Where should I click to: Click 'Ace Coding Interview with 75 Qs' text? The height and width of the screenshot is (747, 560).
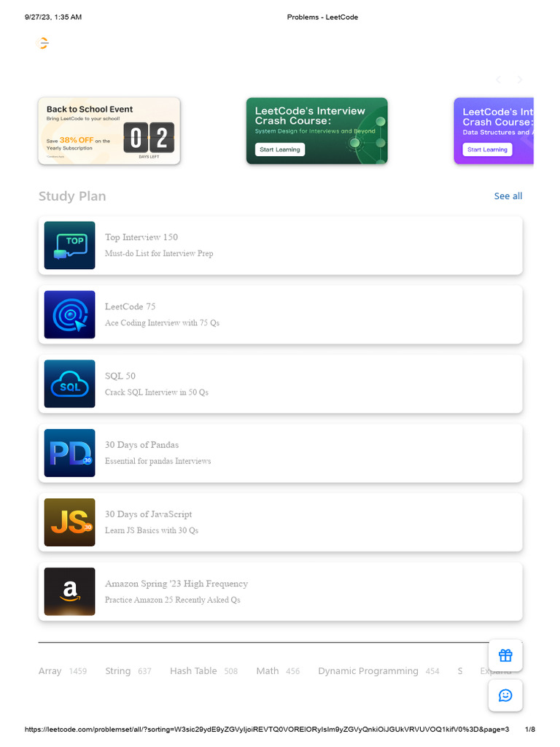[x=162, y=322]
